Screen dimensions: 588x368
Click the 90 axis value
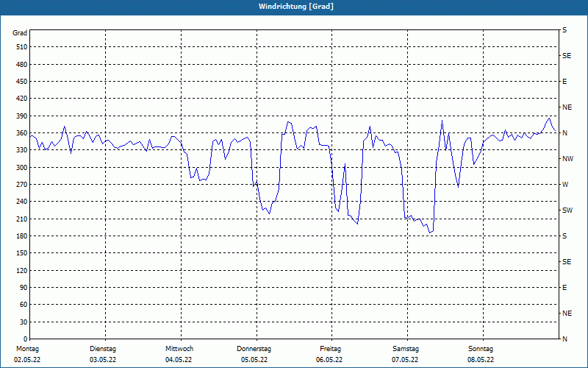tap(24, 288)
